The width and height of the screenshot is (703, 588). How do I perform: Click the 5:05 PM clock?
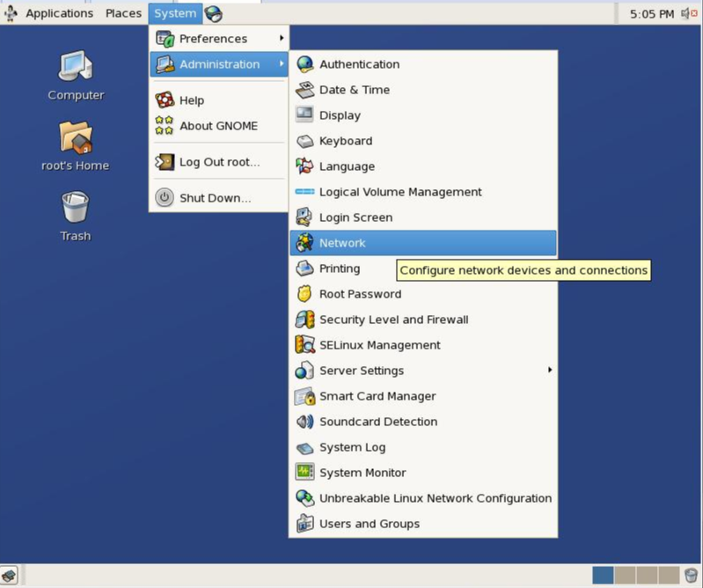[x=652, y=14]
